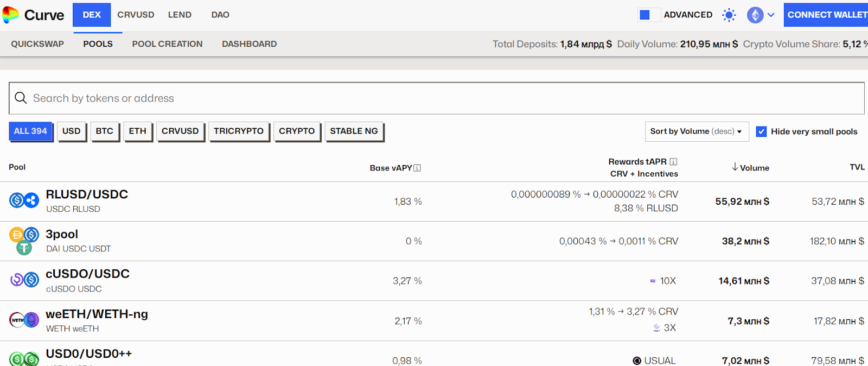
Task: Uncheck Hide very small pools
Action: pyautogui.click(x=761, y=131)
